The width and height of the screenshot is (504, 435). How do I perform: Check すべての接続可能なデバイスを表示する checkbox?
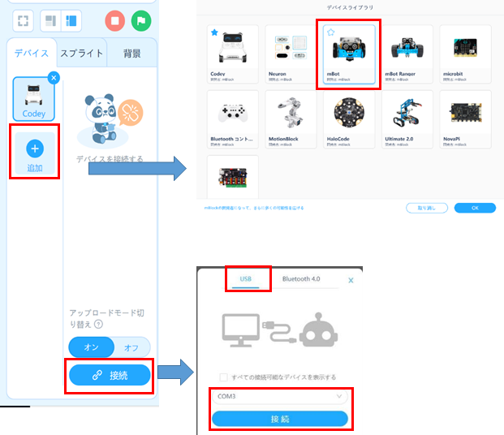coord(223,377)
